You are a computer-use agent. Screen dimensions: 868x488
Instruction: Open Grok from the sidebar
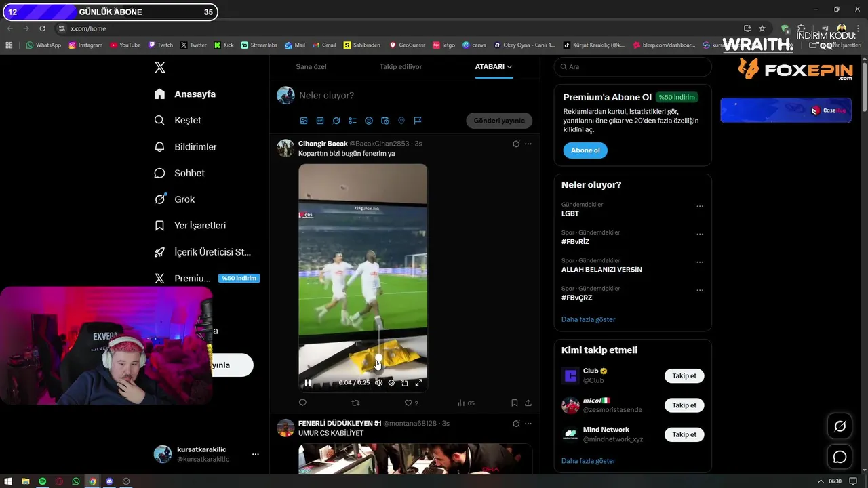[x=174, y=199]
